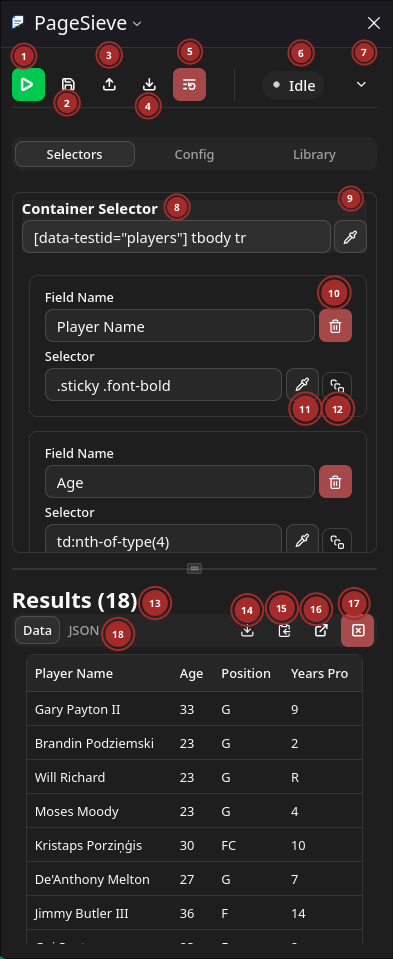Click years pro 9 in Gary Payton row
393x959 pixels.
click(295, 709)
